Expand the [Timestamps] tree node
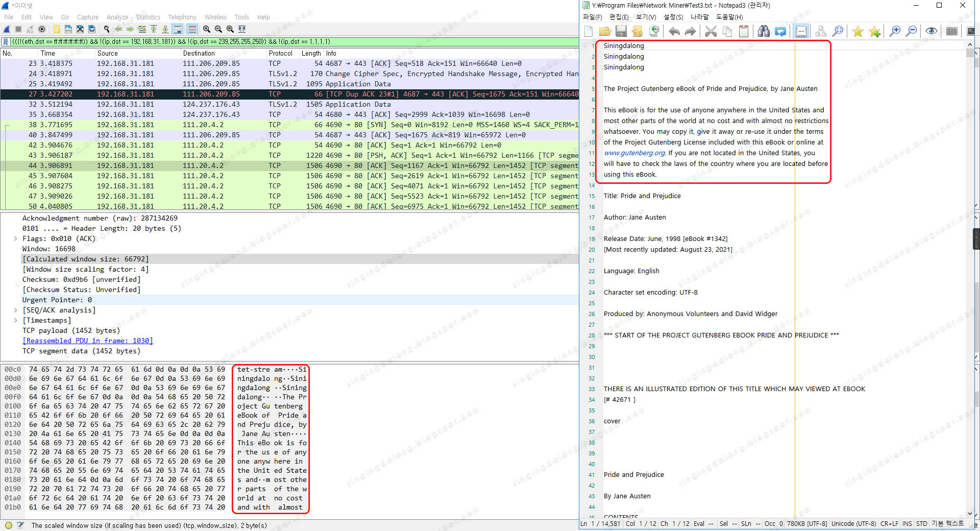The height and width of the screenshot is (531, 980). click(x=15, y=320)
